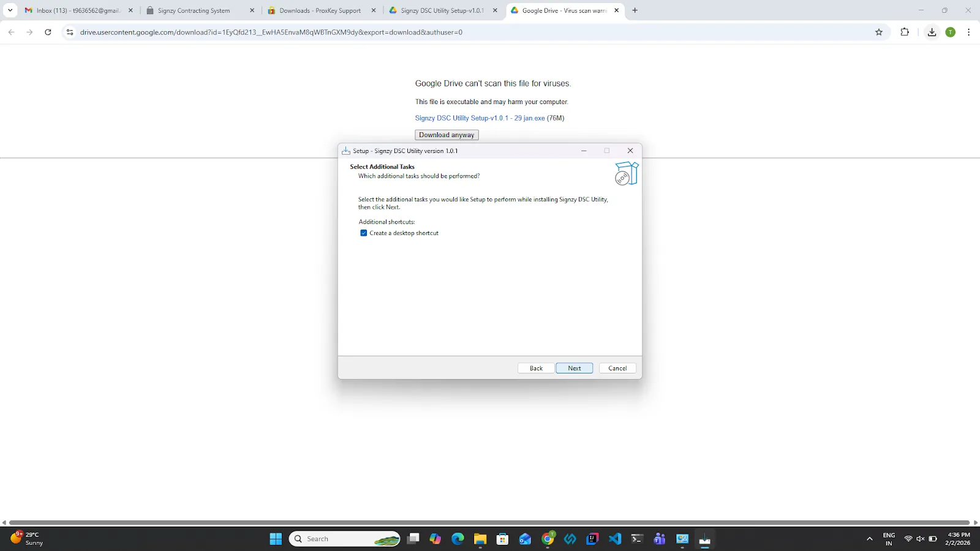The image size is (980, 551).
Task: Open Microsoft Store from the taskbar
Action: click(x=502, y=539)
